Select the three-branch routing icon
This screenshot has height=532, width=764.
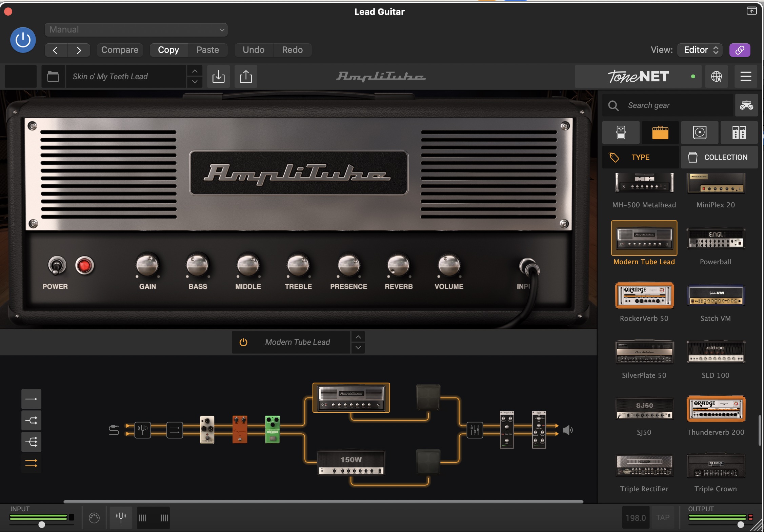[31, 442]
